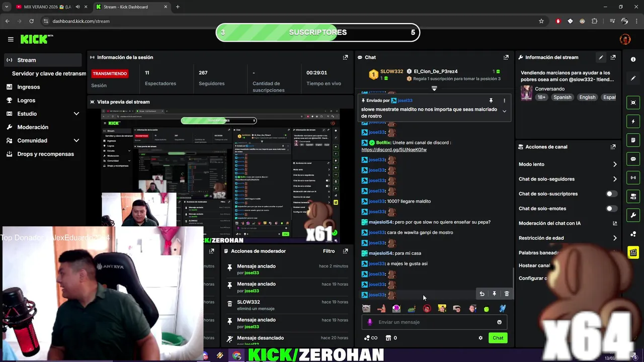Click the Suscriptores goal progress bar
The width and height of the screenshot is (644, 362).
pos(317,33)
